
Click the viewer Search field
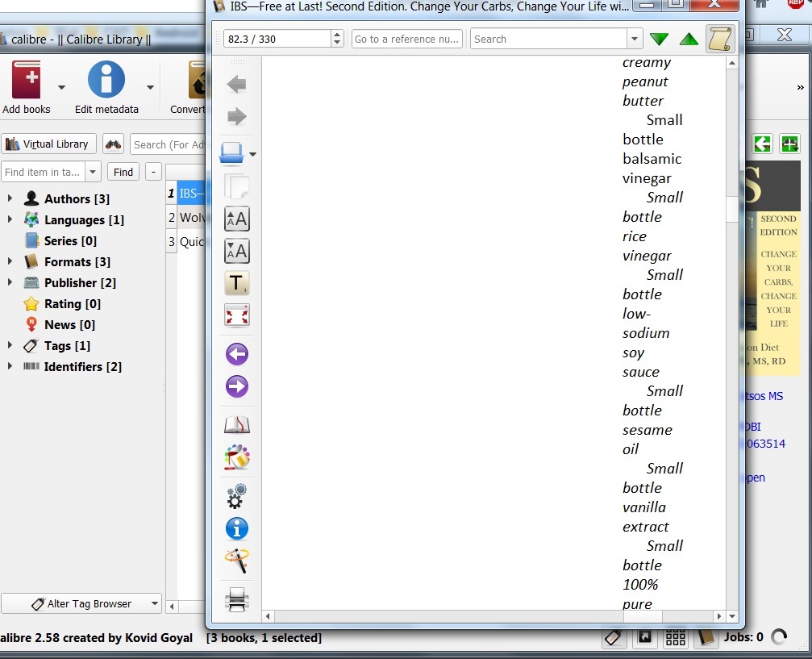(x=548, y=39)
